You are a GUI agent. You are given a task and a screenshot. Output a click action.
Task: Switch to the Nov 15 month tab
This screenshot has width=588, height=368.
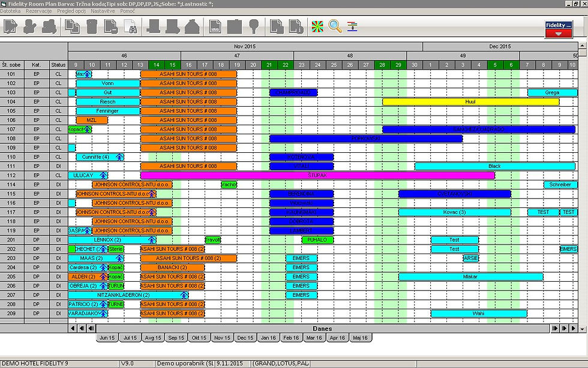tap(222, 338)
